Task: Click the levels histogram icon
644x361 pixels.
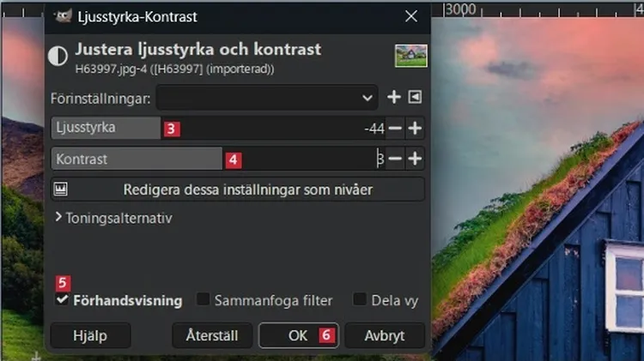Action: (61, 190)
